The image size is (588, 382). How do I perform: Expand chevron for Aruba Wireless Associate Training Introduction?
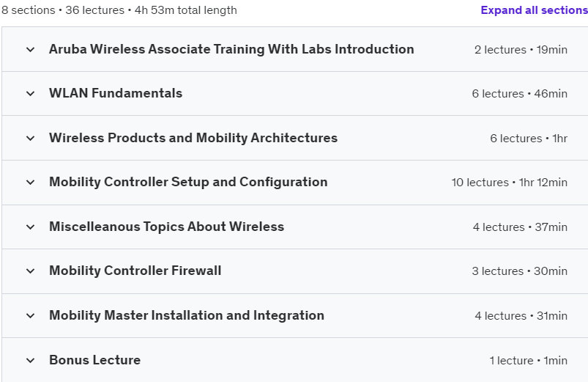tap(30, 50)
